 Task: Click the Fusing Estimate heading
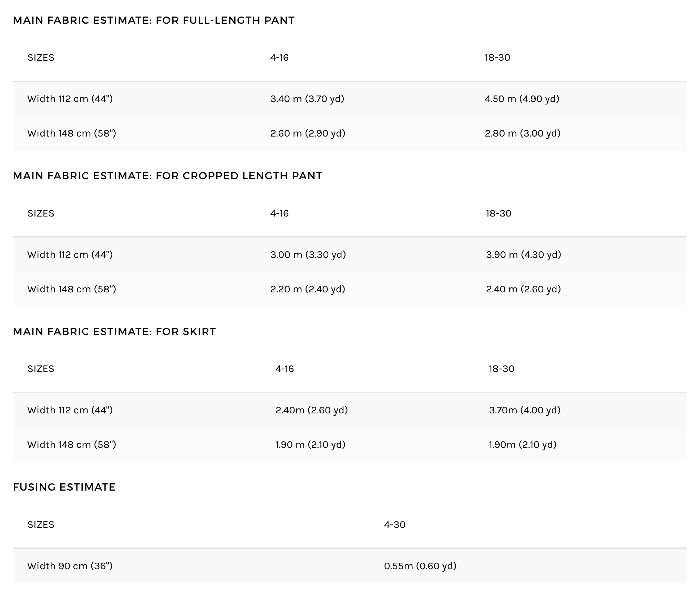(x=64, y=487)
